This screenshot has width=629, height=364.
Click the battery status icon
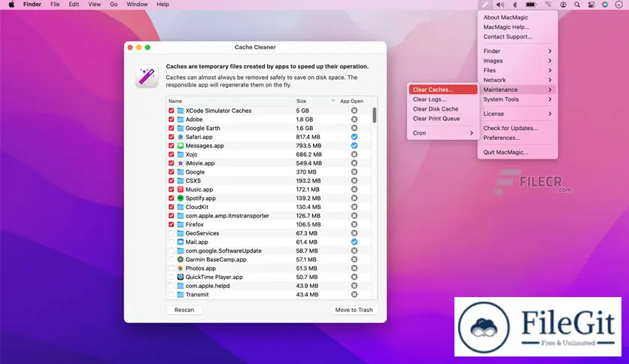coord(531,5)
